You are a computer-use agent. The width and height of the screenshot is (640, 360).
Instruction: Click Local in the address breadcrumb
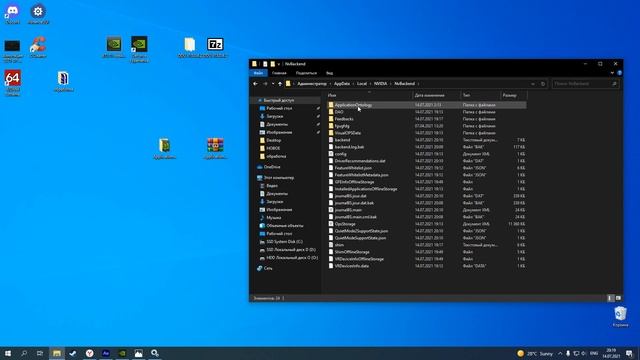click(362, 84)
